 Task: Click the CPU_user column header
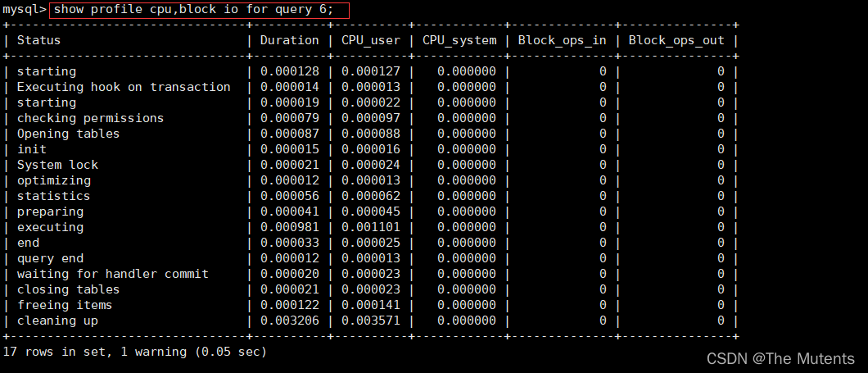pyautogui.click(x=371, y=40)
